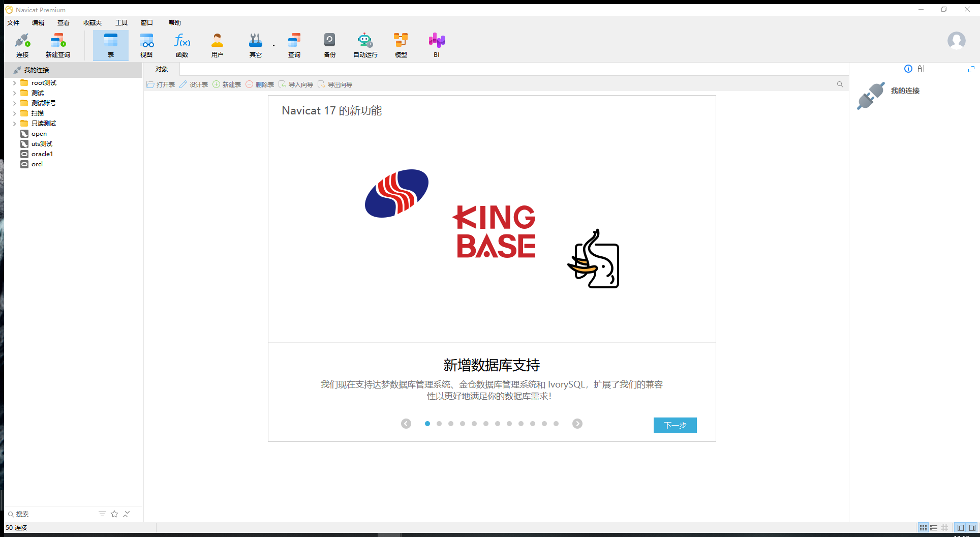The width and height of the screenshot is (980, 537).
Task: Go to next slide with right arrow
Action: 577,424
